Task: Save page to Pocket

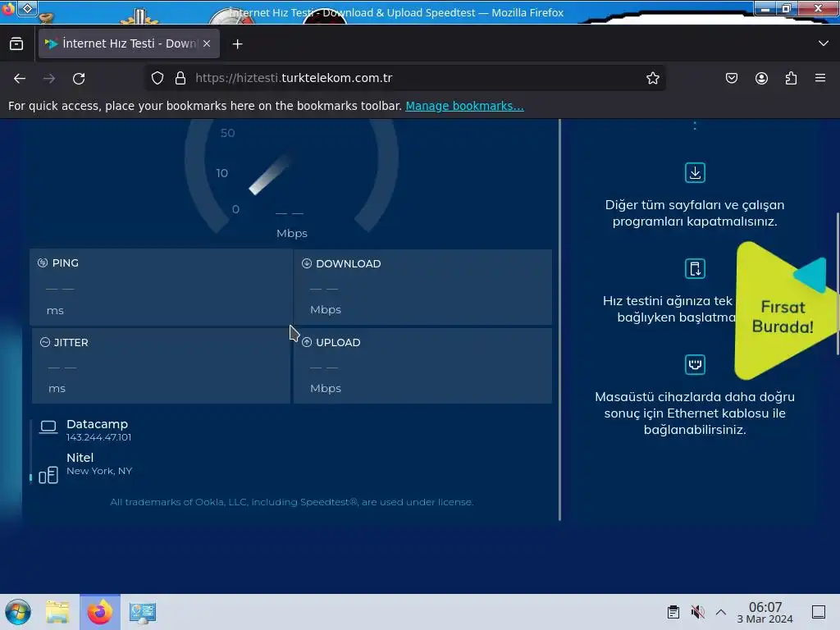Action: (731, 78)
